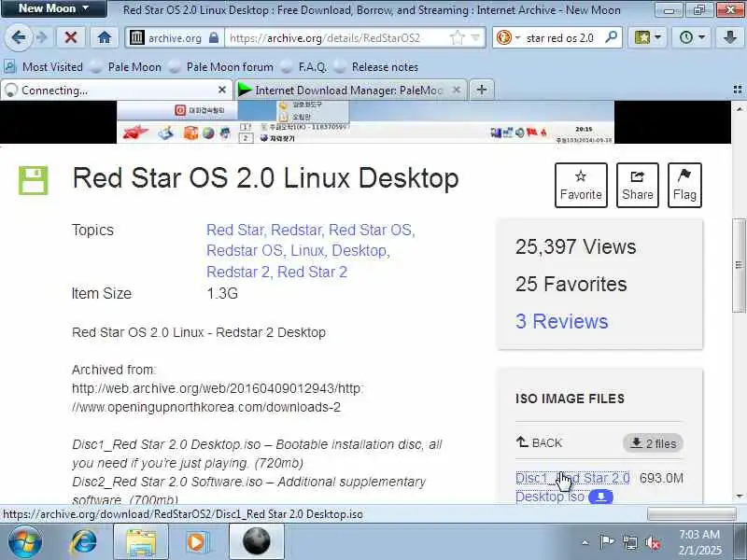
Task: Switch to Internet Download Manager tab
Action: click(351, 90)
